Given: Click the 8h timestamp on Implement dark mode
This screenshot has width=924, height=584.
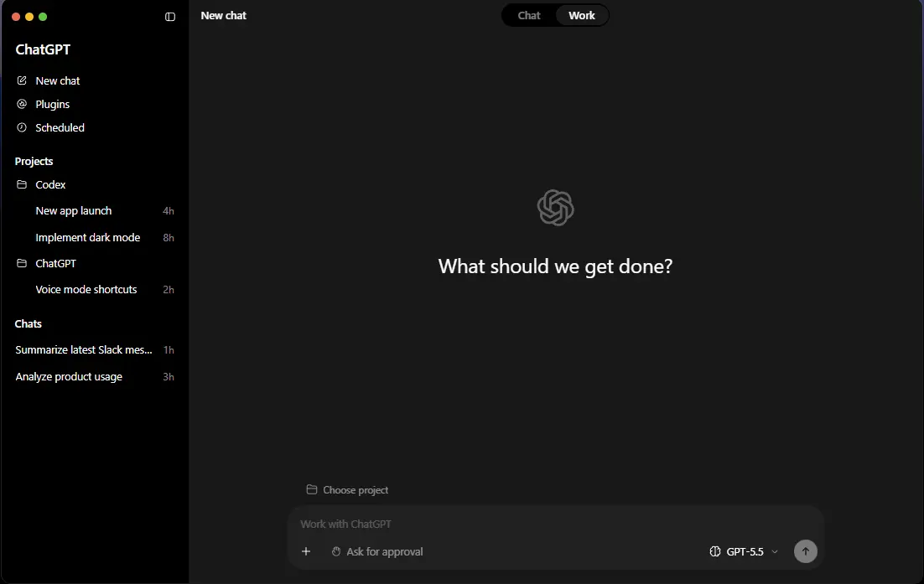Looking at the screenshot, I should click(x=168, y=238).
